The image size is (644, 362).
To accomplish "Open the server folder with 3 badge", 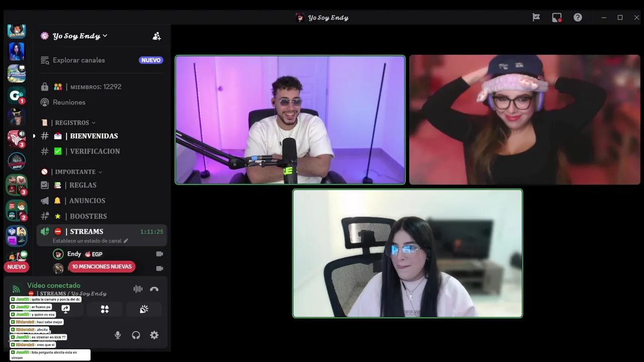I will 17,185.
